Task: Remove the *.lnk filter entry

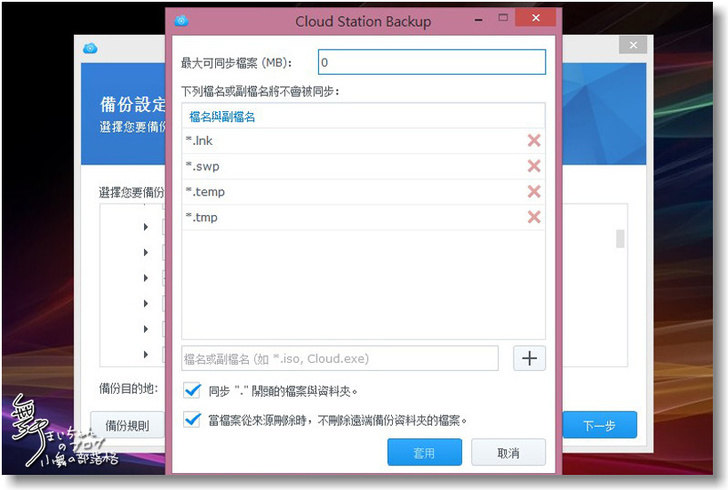Action: click(x=534, y=141)
